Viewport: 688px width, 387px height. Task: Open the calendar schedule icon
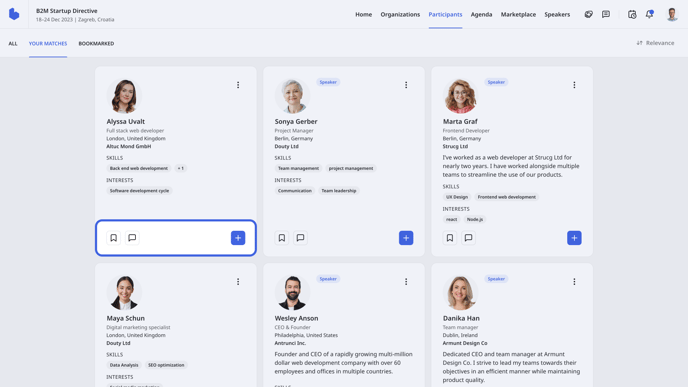point(632,14)
